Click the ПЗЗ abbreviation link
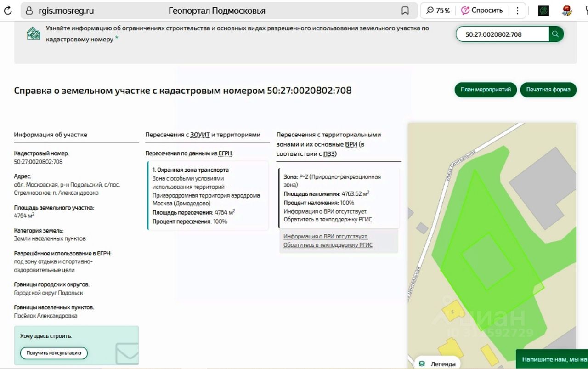The image size is (588, 369). tap(329, 154)
